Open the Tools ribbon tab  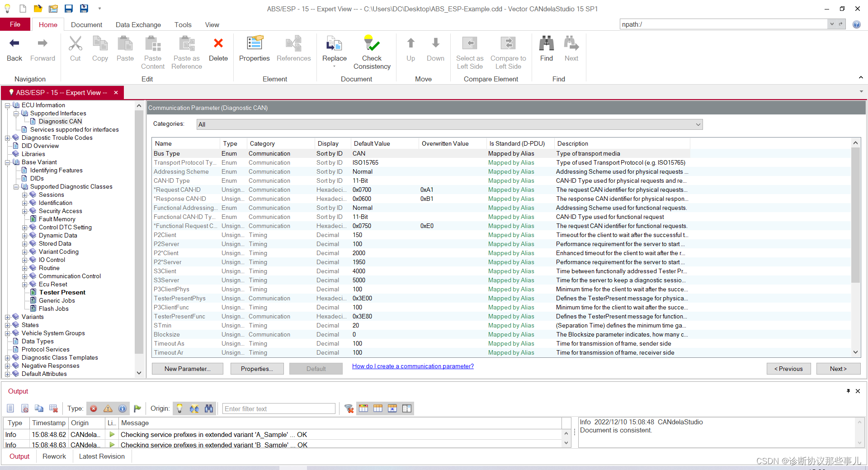coord(183,25)
